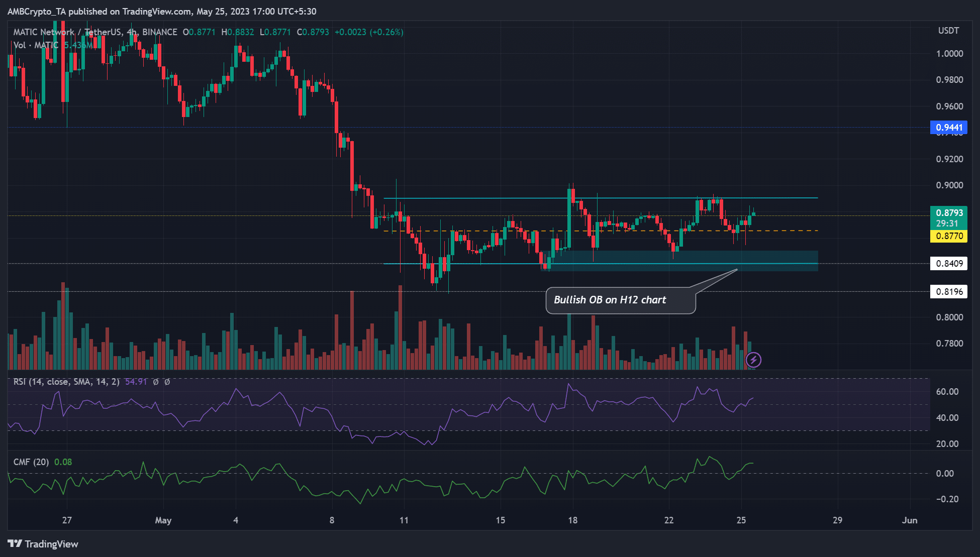Click the close value C0.8793
Image resolution: width=980 pixels, height=557 pixels.
click(x=313, y=32)
